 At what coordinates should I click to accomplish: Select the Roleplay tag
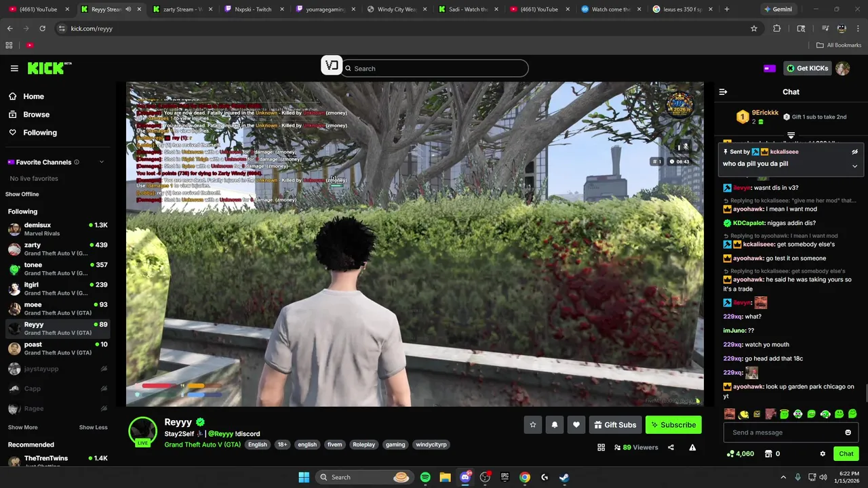pos(363,445)
